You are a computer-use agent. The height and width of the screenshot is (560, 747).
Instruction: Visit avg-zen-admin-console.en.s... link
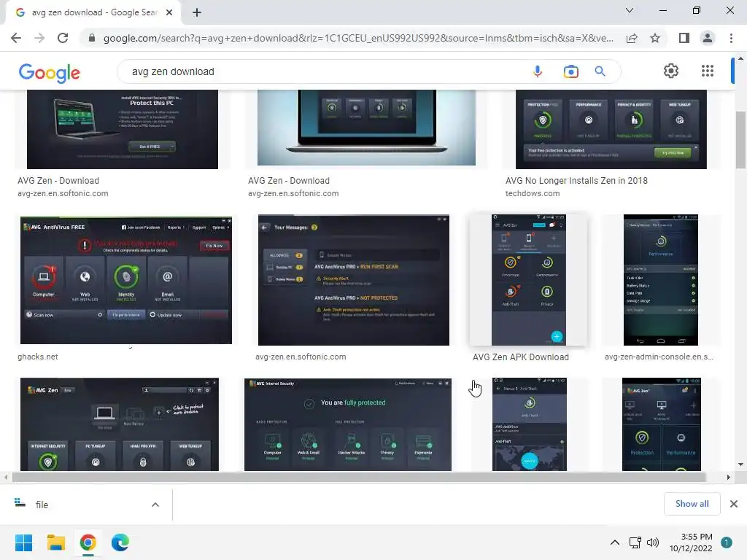pyautogui.click(x=659, y=357)
